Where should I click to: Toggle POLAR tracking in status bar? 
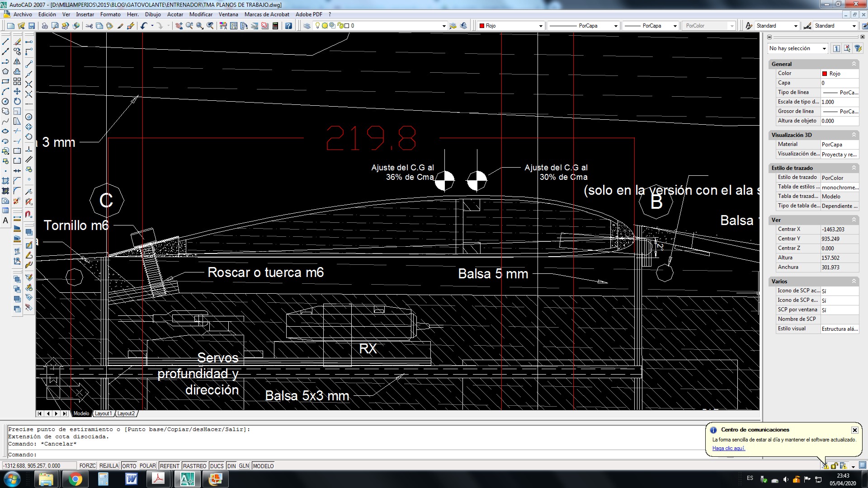pos(147,466)
